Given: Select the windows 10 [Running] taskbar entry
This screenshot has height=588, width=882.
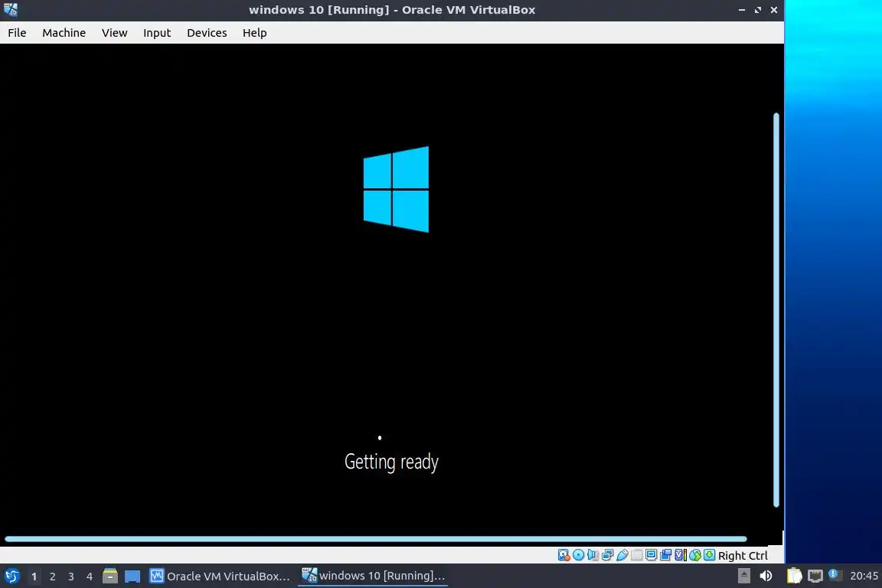Looking at the screenshot, I should pos(373,576).
